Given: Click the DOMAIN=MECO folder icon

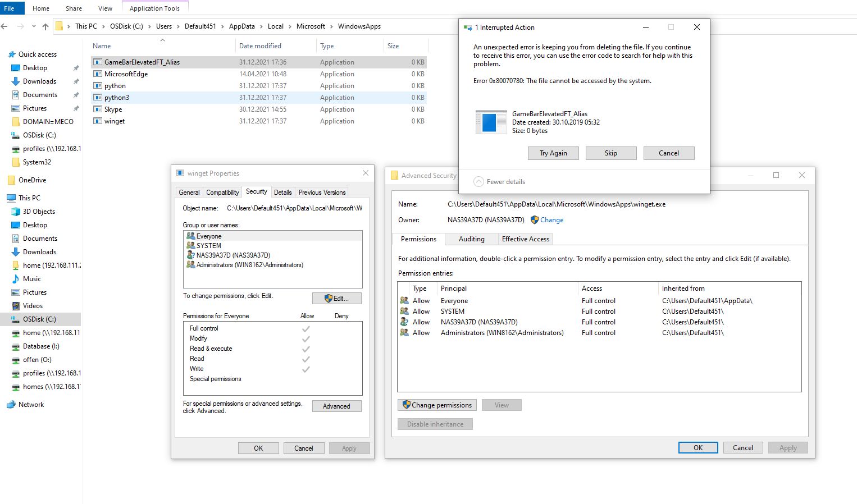Looking at the screenshot, I should (x=16, y=122).
